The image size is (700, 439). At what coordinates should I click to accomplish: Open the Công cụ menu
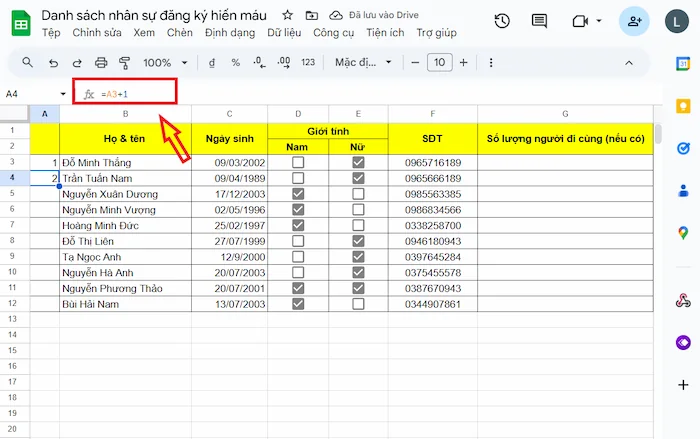click(333, 33)
